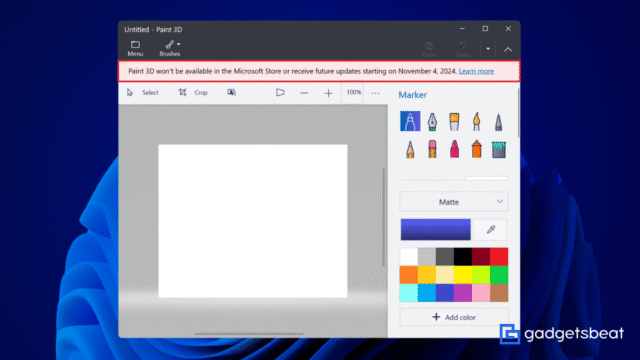Activate the Crop tool
The height and width of the screenshot is (360, 640).
(193, 93)
